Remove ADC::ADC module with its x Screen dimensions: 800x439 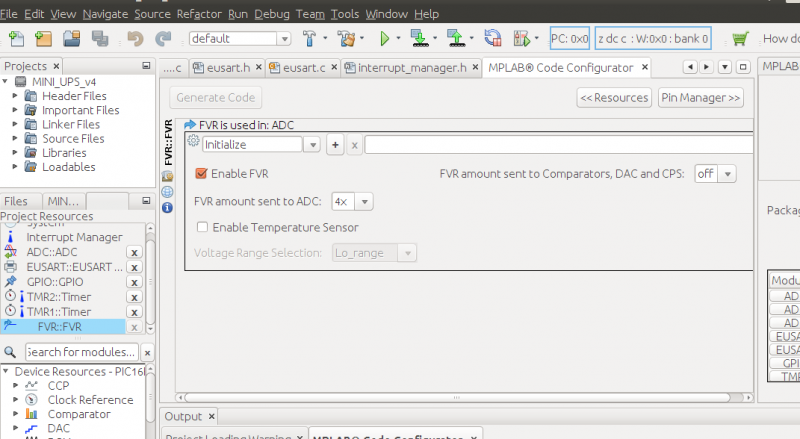[x=134, y=253]
